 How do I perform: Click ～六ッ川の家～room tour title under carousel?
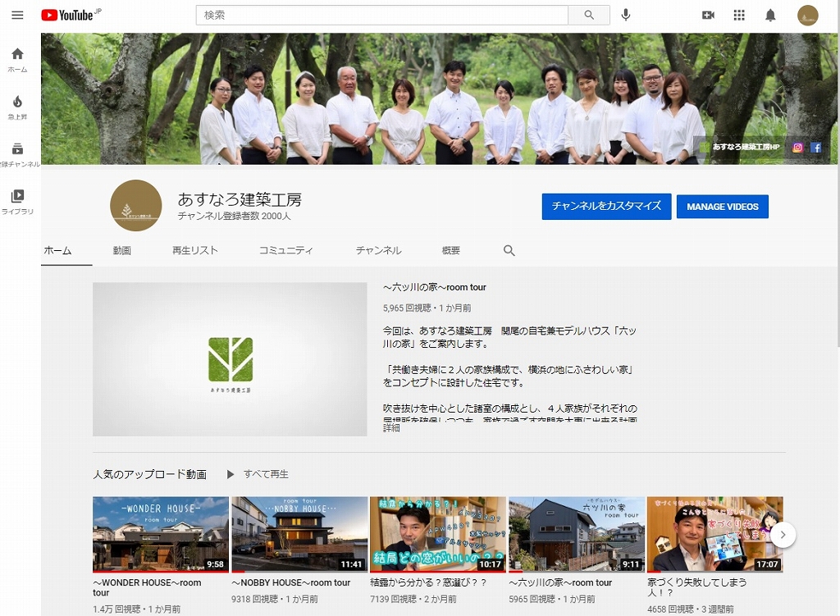point(560,583)
